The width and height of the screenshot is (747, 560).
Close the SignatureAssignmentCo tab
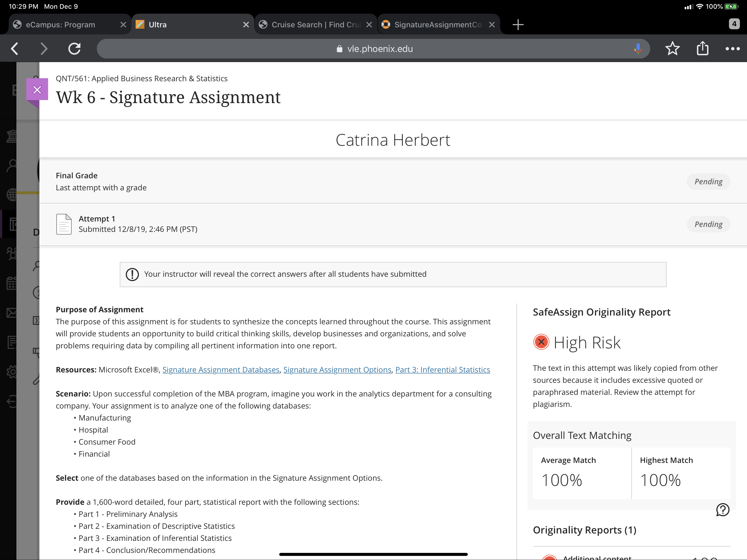tap(492, 25)
